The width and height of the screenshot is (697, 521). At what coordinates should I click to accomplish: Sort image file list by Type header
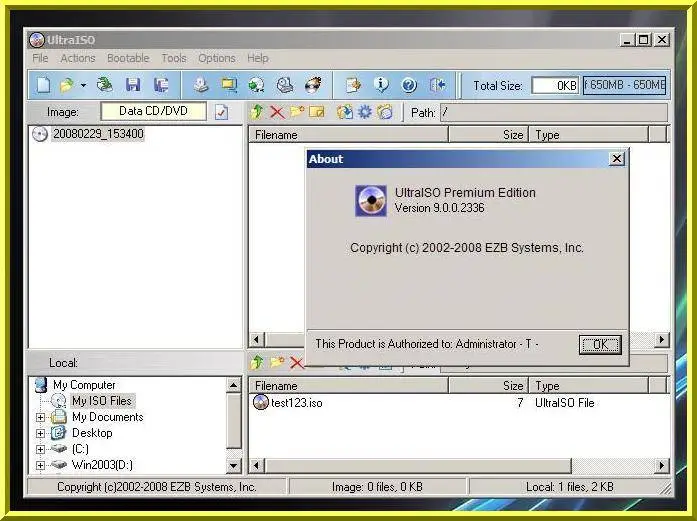589,135
